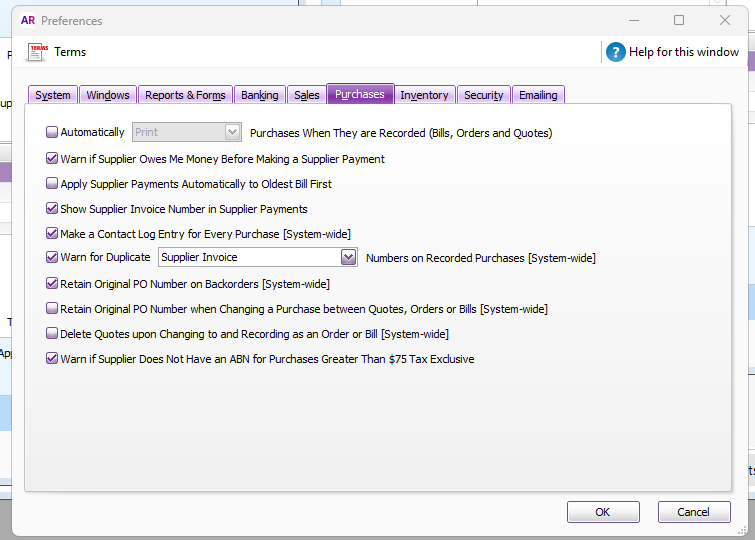This screenshot has height=540, width=755.
Task: Click the Terms icon in the header
Action: (38, 52)
